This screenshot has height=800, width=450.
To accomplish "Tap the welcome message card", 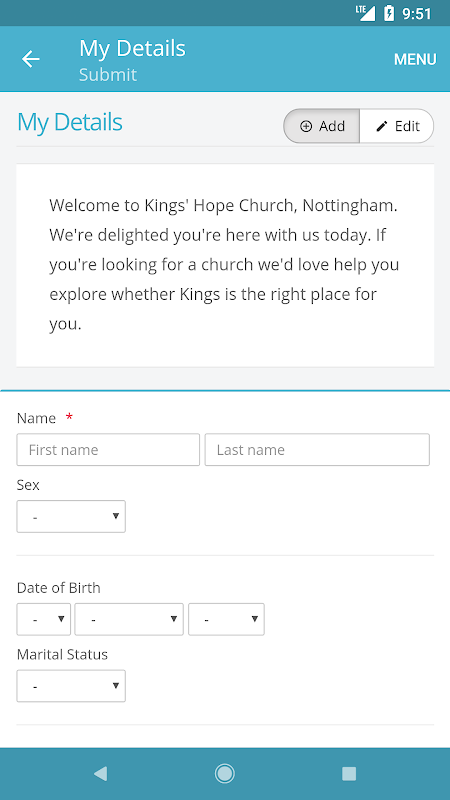I will [225, 265].
